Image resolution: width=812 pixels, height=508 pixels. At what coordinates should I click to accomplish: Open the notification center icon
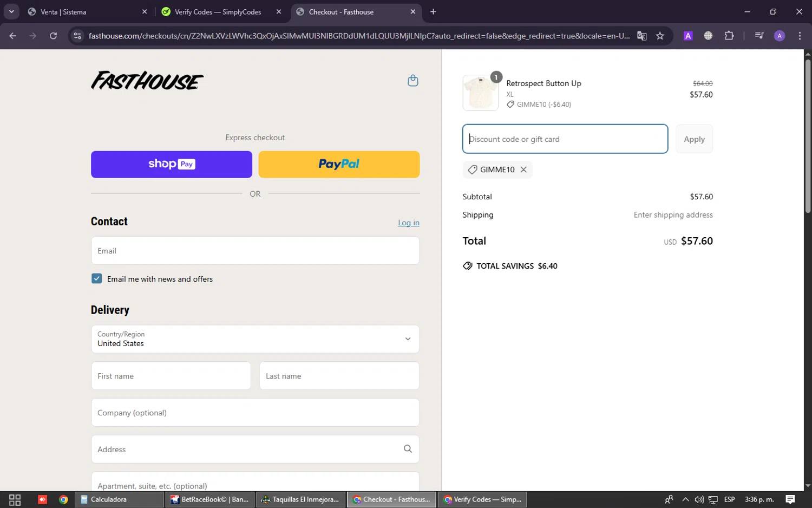(x=790, y=499)
